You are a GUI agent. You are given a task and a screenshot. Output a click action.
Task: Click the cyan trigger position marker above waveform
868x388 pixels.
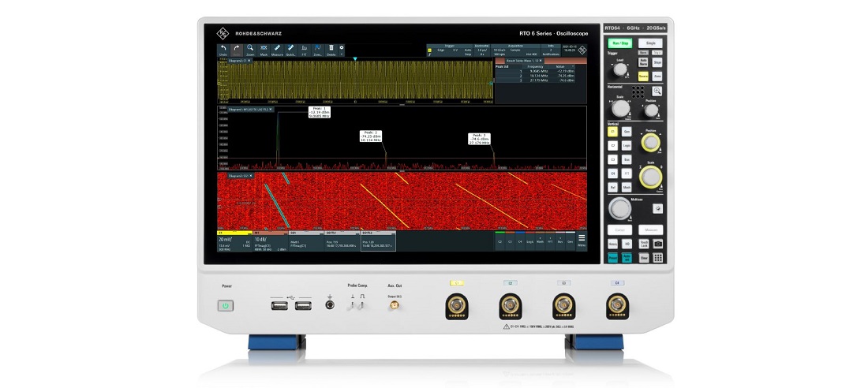coord(355,58)
